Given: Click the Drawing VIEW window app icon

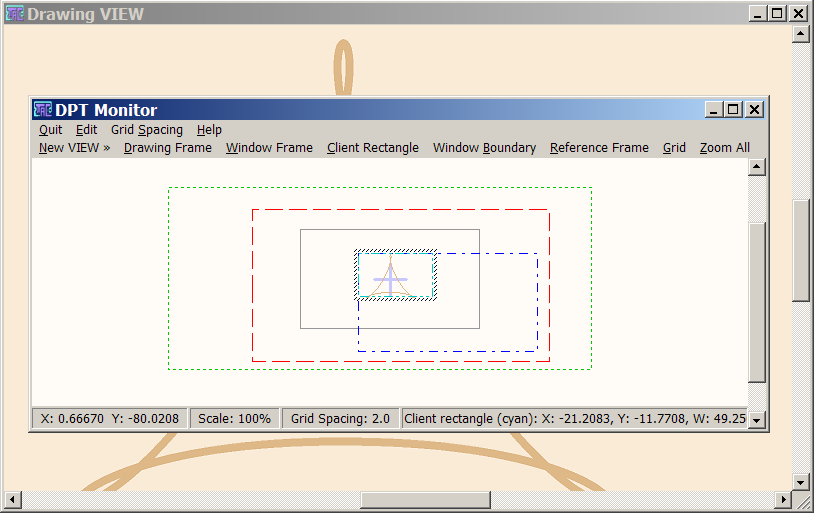Looking at the screenshot, I should [x=14, y=14].
